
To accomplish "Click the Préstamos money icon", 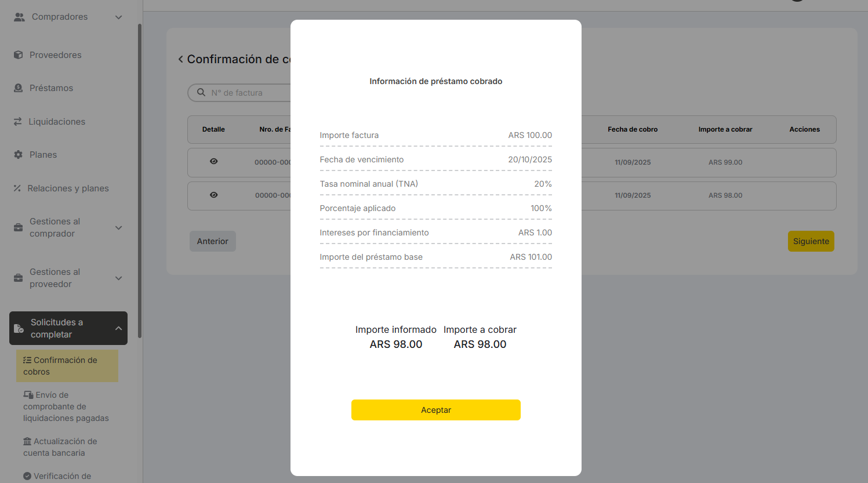I will pos(18,88).
